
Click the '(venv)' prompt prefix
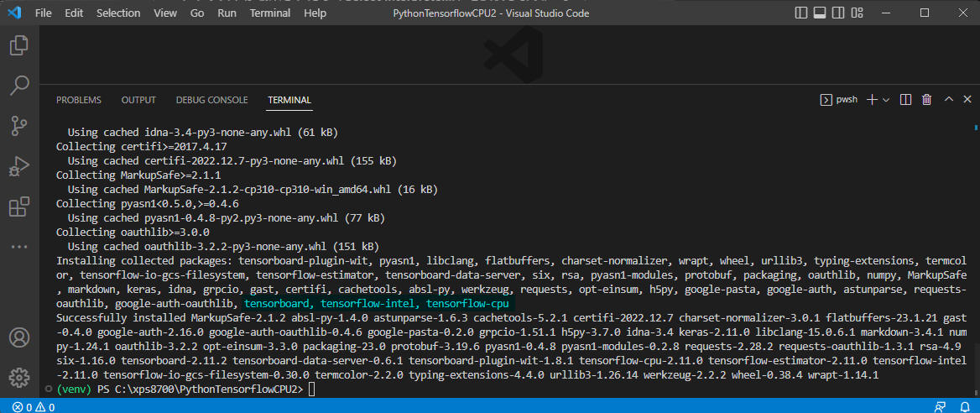(75, 389)
